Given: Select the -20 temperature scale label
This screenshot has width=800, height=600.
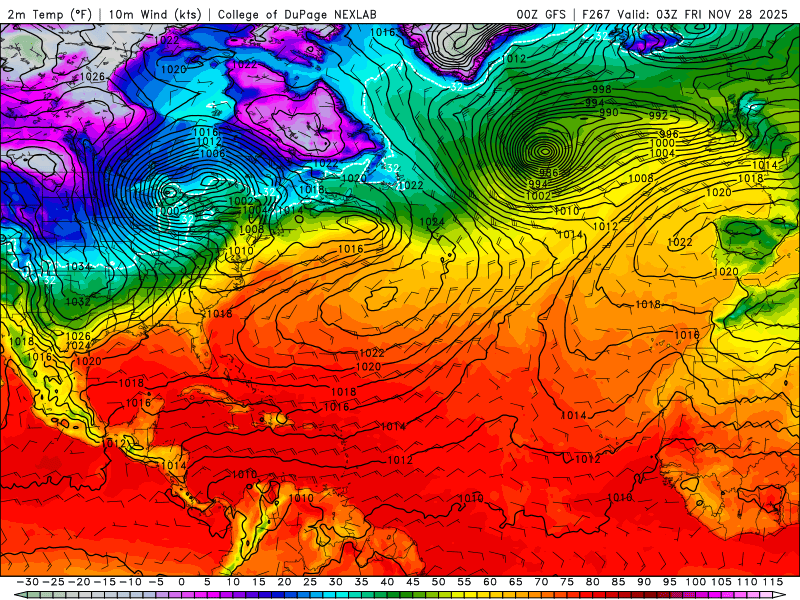Looking at the screenshot, I should 79,582.
